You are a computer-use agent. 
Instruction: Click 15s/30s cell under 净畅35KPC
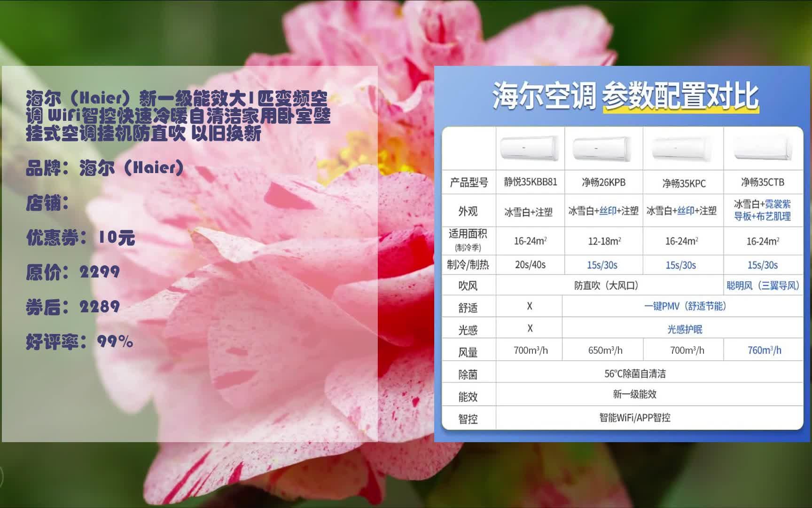[x=680, y=265]
